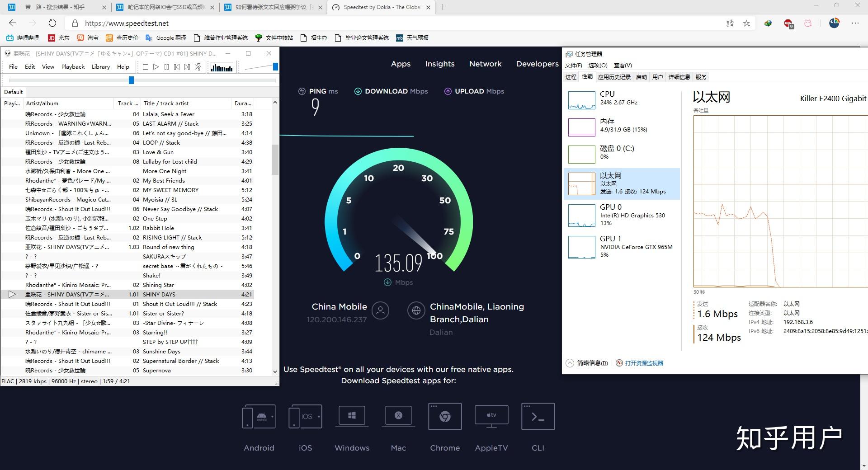The image size is (868, 470).
Task: Switch to the 进程 tab in Task Manager
Action: click(571, 77)
